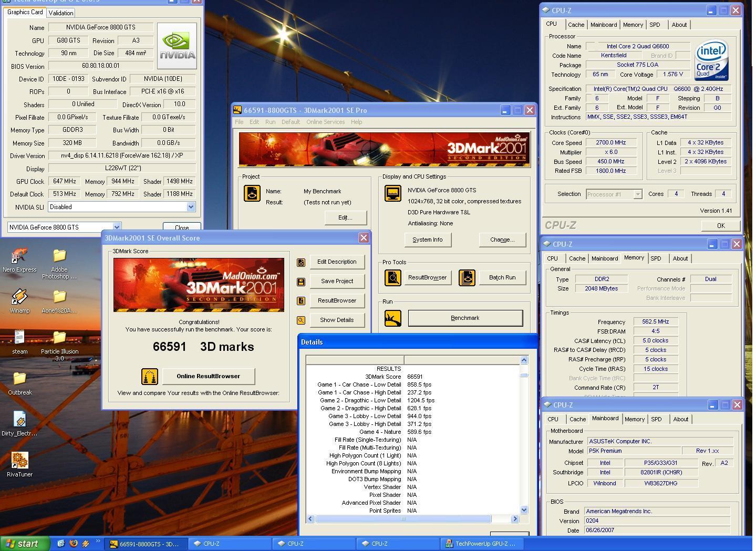Click the Show Details magnifier icon
The image size is (756, 551).
coord(301,320)
